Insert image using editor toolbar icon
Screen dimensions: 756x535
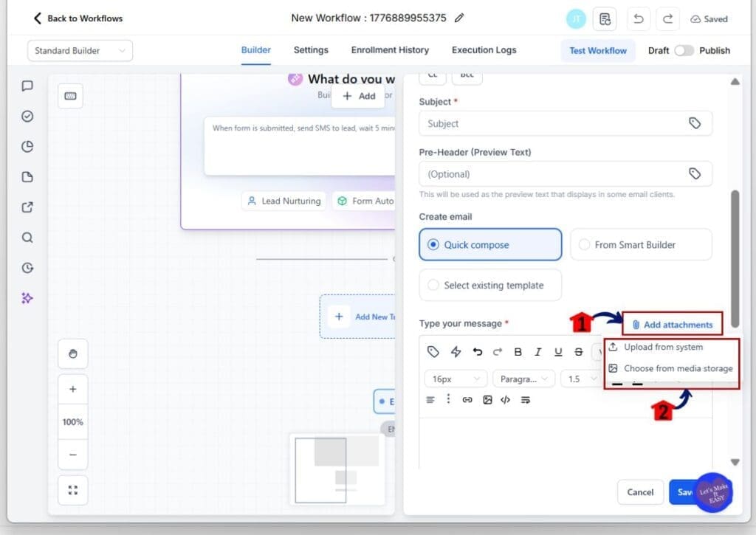[x=487, y=400]
